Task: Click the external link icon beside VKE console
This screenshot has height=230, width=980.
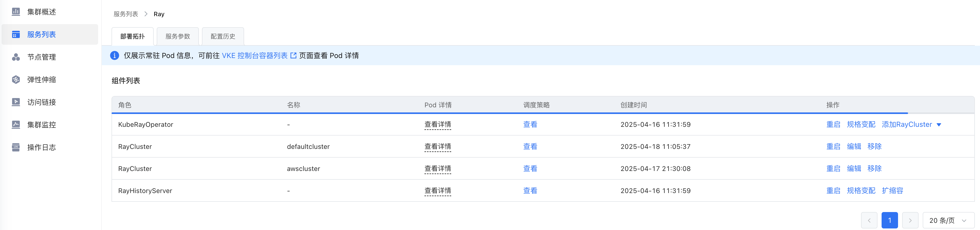Action: pos(293,55)
